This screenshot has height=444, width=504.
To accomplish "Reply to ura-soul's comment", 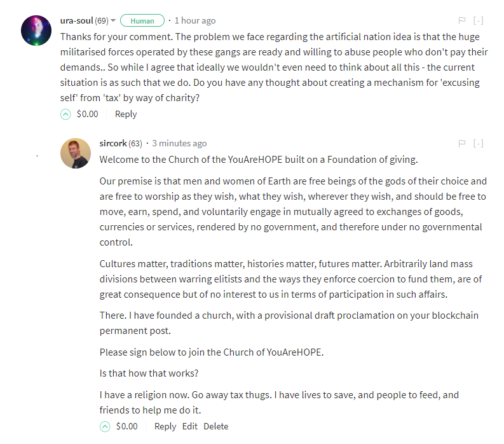I will pos(126,114).
